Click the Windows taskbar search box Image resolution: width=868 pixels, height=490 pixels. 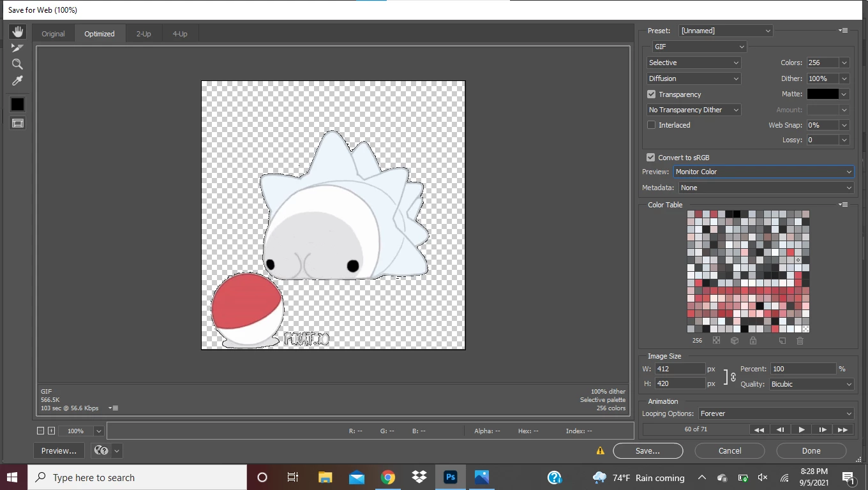pyautogui.click(x=137, y=477)
